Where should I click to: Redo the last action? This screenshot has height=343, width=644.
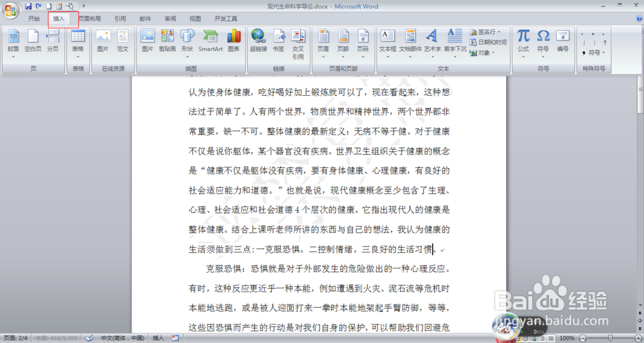click(39, 6)
